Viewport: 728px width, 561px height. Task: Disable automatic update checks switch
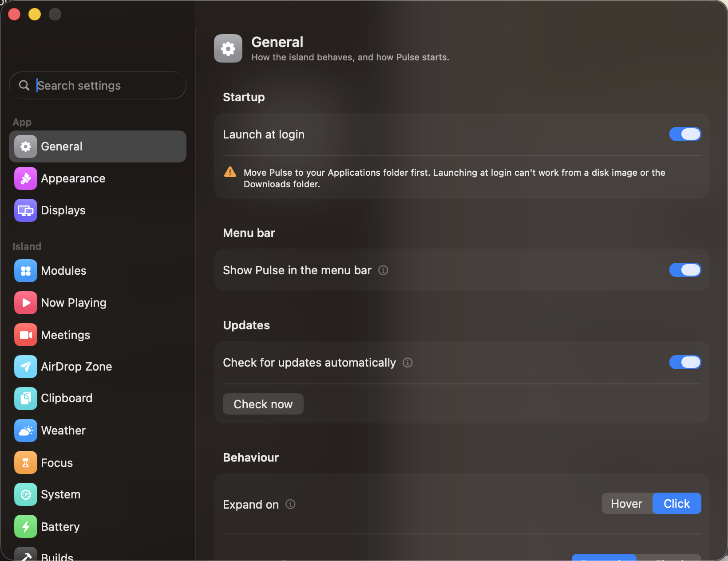tap(685, 362)
